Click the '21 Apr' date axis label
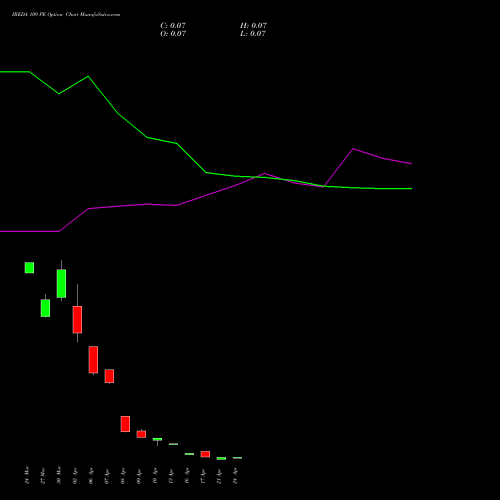Image resolution: width=500 pixels, height=500 pixels. pyautogui.click(x=219, y=476)
